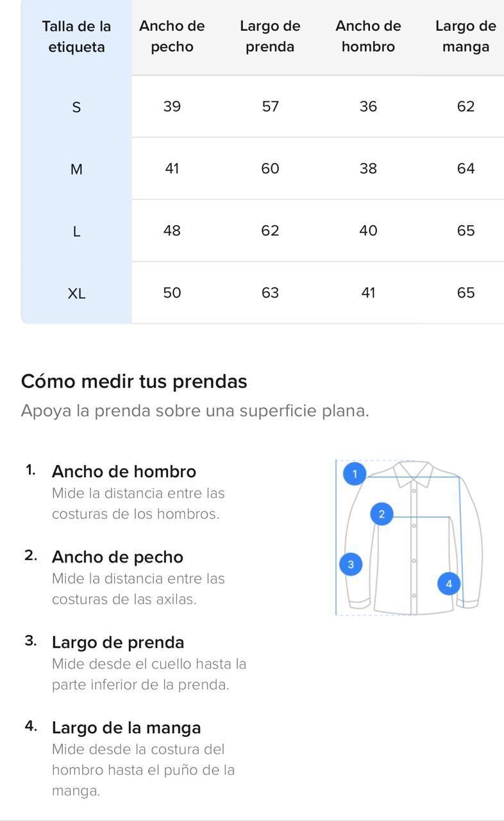Click the Largo de prenda column header
Screen dimensions: 504x821
tap(270, 37)
